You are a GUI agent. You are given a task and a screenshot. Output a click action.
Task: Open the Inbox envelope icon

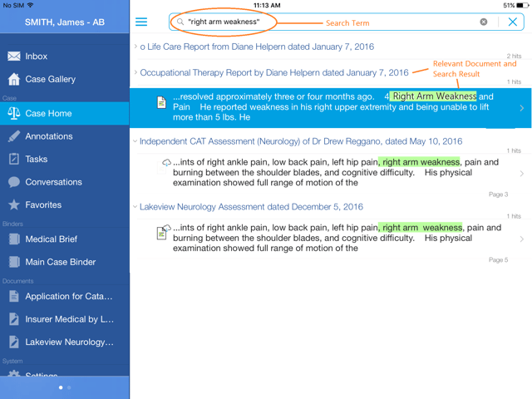point(14,56)
